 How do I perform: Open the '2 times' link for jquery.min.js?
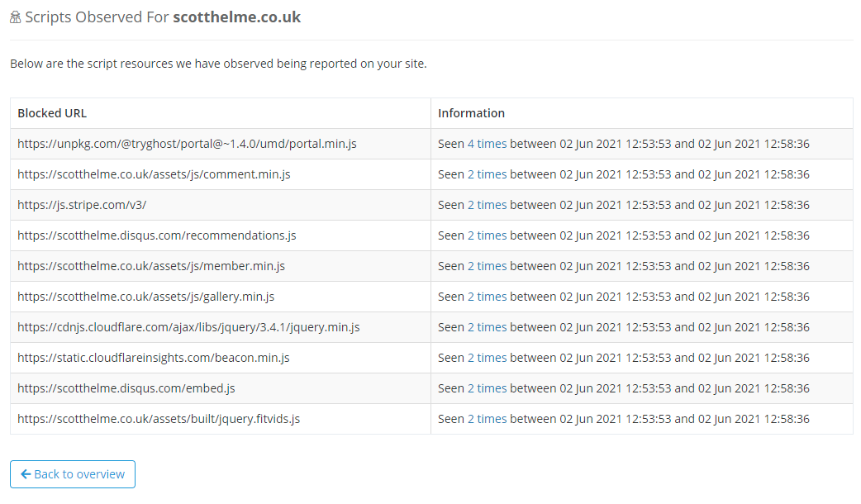tap(487, 327)
